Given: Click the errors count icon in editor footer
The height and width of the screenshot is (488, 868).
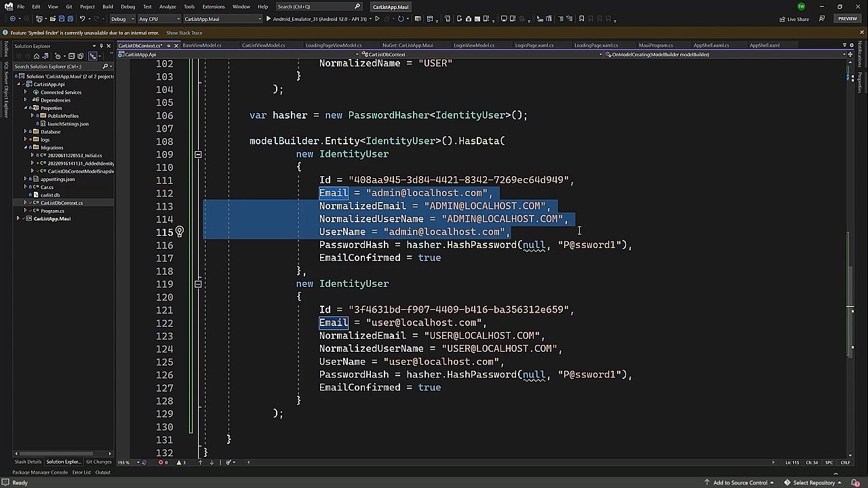Looking at the screenshot, I should pyautogui.click(x=163, y=462).
